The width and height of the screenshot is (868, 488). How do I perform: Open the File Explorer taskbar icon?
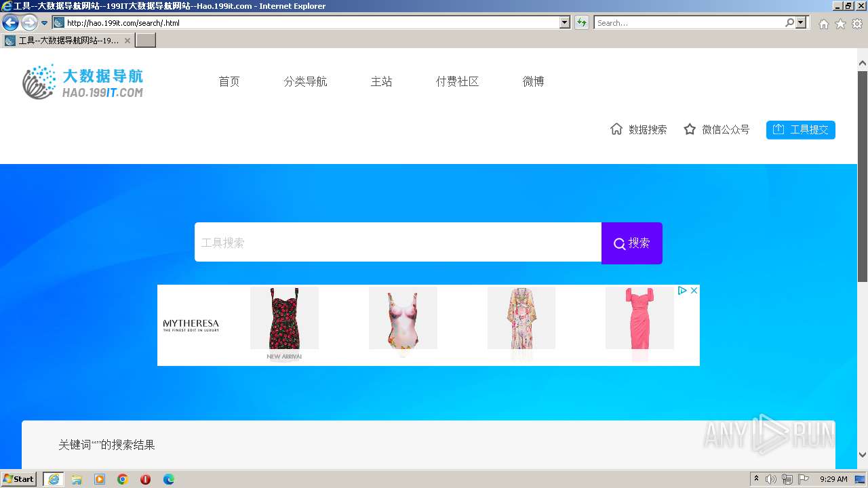[77, 479]
